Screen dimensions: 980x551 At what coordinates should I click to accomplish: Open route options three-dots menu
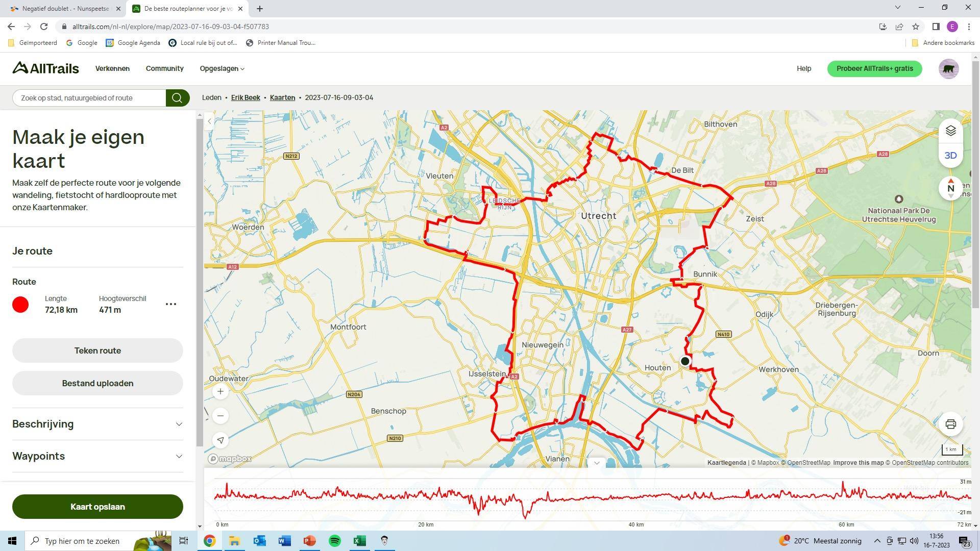point(171,304)
